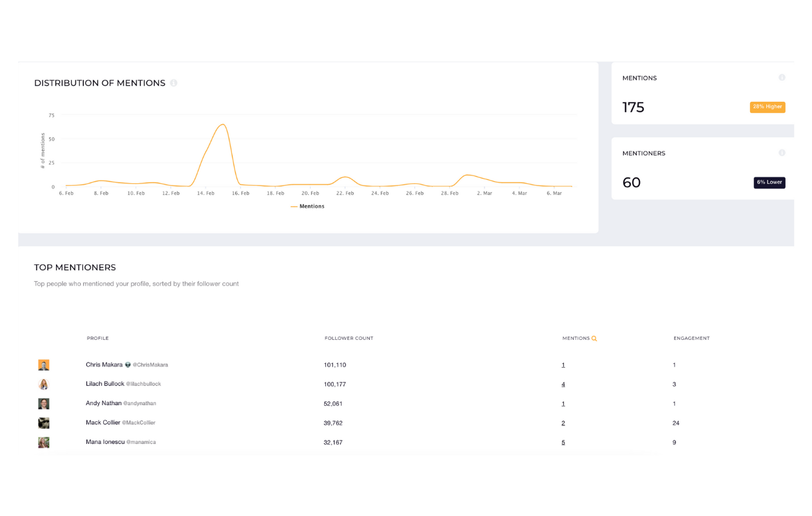Click the @MackCollier handle
Viewport: 812px width, 516px height.
(139, 423)
